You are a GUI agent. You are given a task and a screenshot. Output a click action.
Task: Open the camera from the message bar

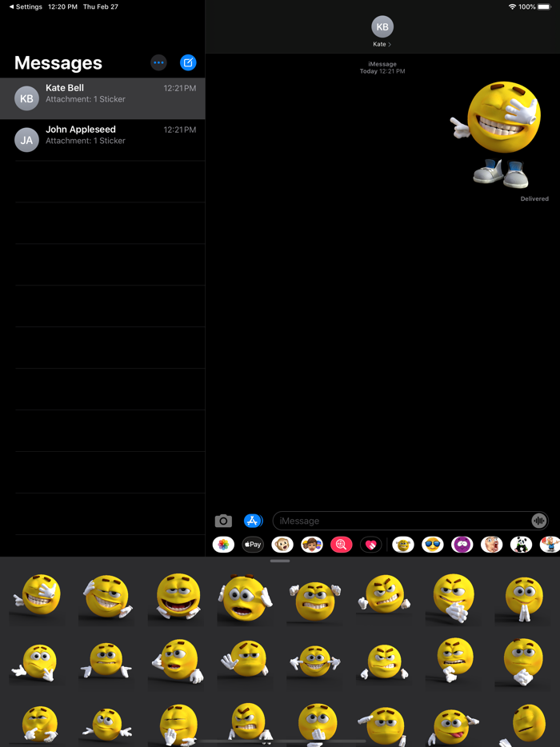223,521
